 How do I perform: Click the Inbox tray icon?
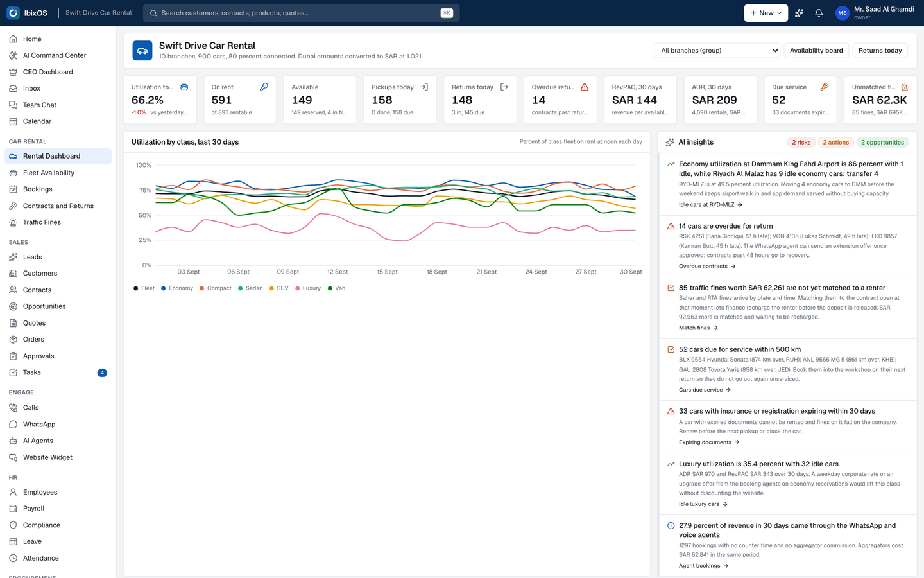click(13, 89)
